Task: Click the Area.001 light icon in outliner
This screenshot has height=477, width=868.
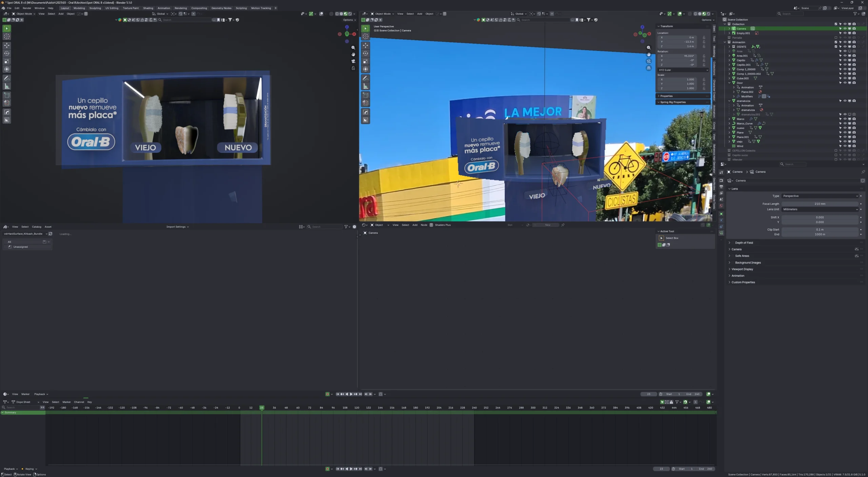Action: [x=734, y=56]
